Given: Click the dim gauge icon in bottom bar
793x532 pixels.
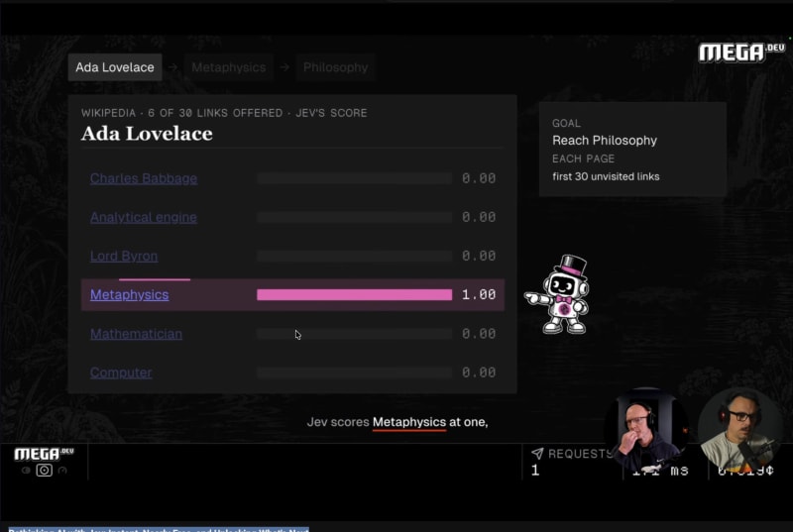Looking at the screenshot, I should pyautogui.click(x=62, y=471).
